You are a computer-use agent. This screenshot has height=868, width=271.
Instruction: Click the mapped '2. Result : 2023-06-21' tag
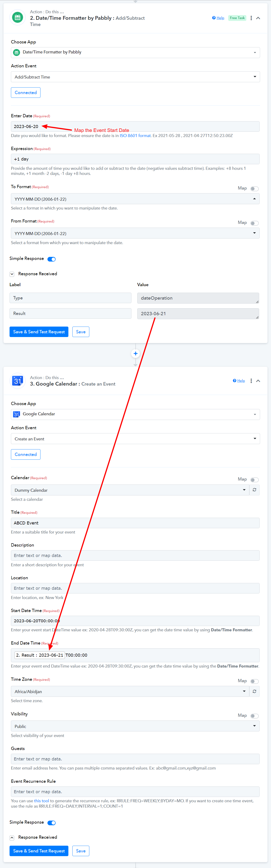[40, 655]
